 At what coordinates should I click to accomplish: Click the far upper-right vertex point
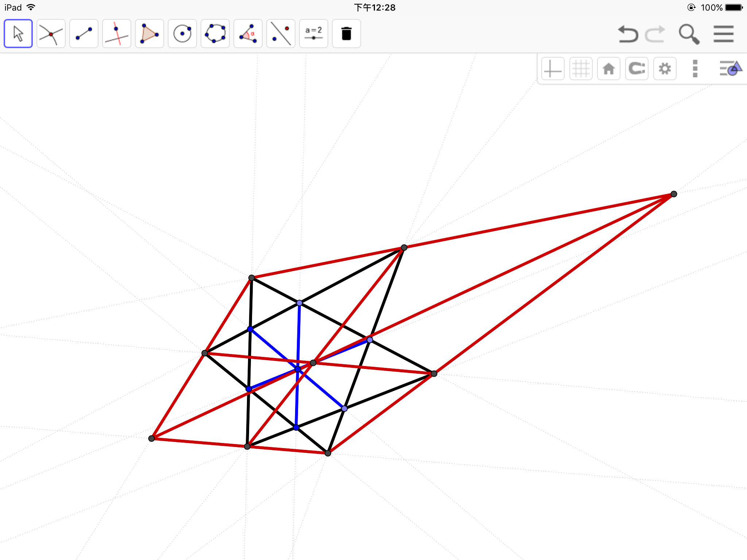coord(674,194)
